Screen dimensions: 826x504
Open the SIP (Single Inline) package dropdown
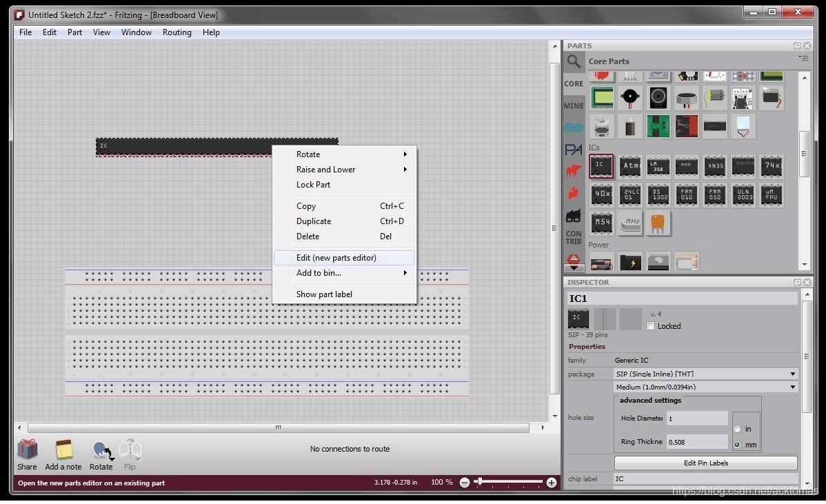[x=705, y=373]
